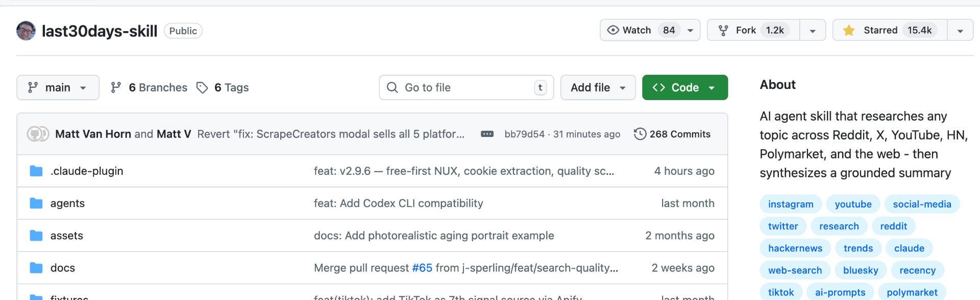980x300 pixels.
Task: Click the 2 weeks ago timestamp
Action: (682, 267)
